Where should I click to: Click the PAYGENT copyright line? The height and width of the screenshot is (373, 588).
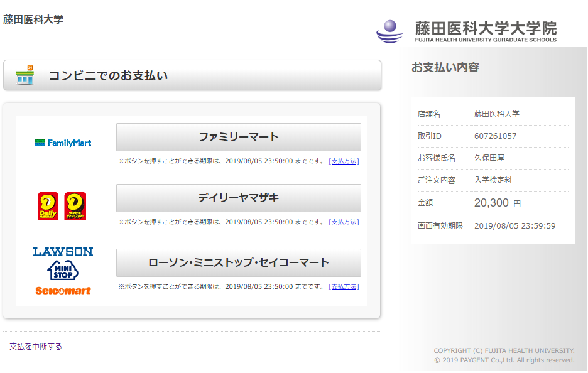504,360
